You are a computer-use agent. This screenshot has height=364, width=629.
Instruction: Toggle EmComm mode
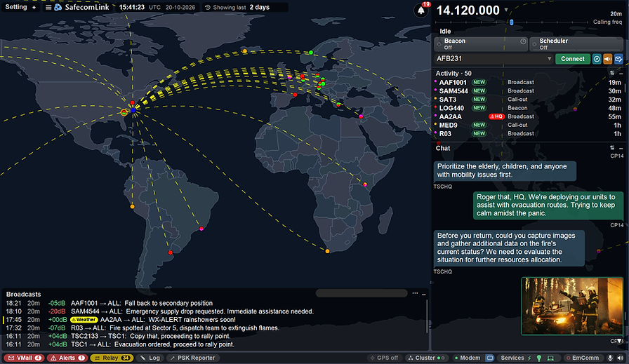click(x=583, y=358)
